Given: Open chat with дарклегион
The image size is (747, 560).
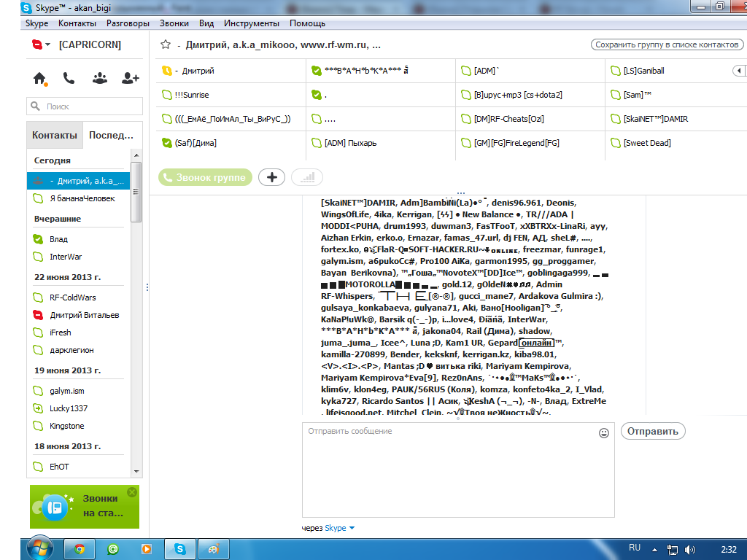Looking at the screenshot, I should coord(78,350).
